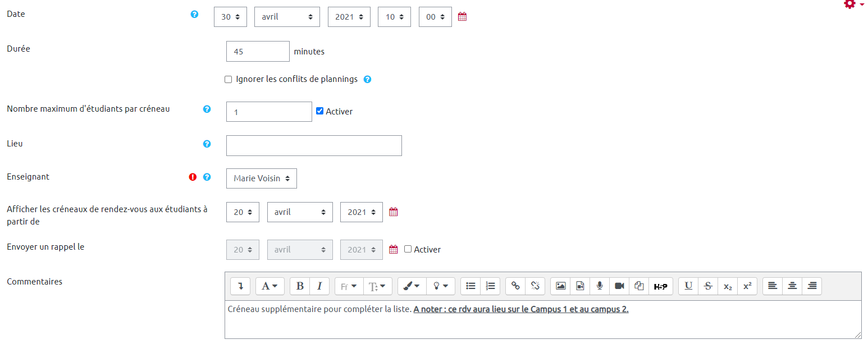This screenshot has width=868, height=344.
Task: Open the paragraph styles menu in the editor
Action: click(x=270, y=286)
